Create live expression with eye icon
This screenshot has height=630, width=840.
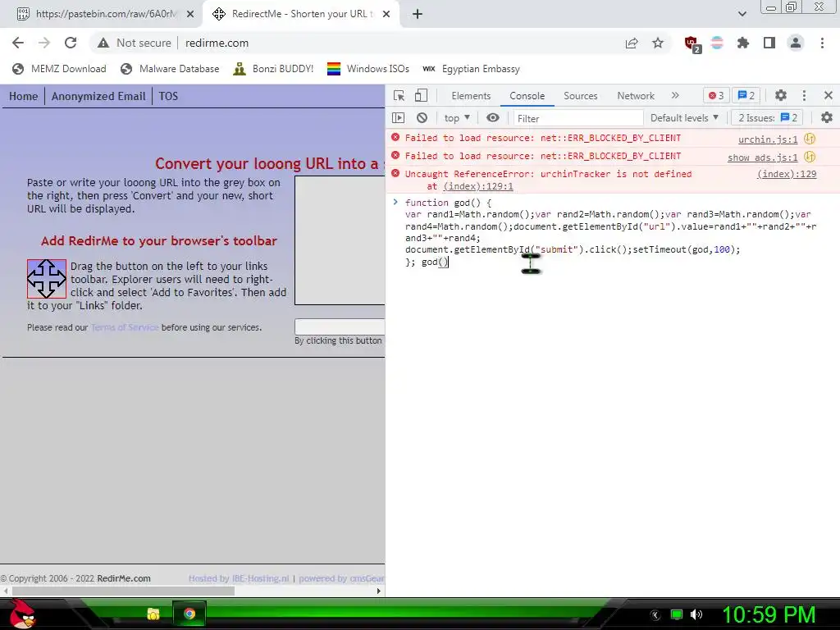tap(493, 118)
